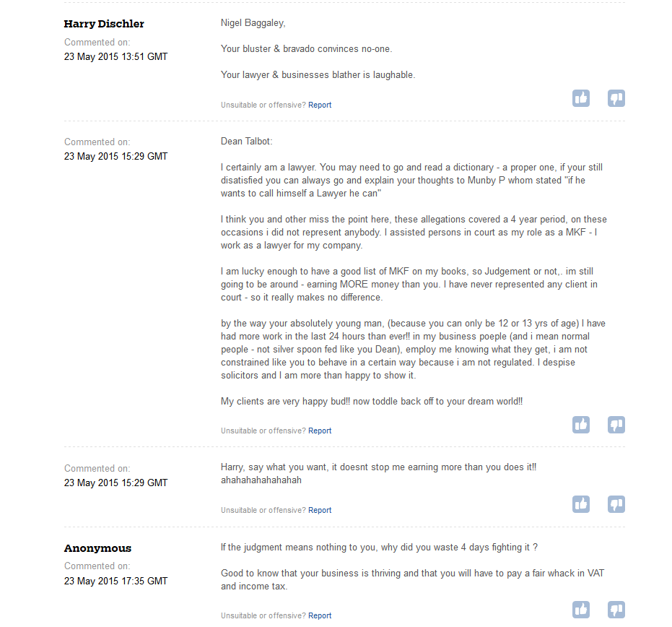Thumbs down the 'ahahahahahahahah' comment
The image size is (672, 627).
click(616, 504)
